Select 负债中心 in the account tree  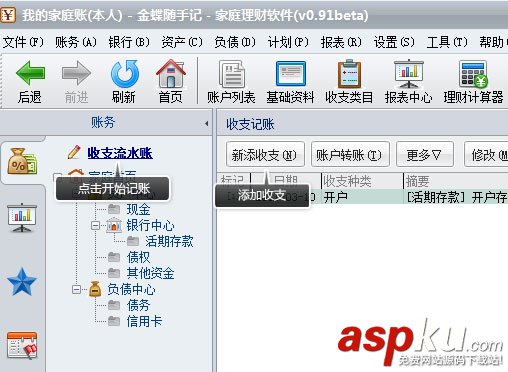[x=131, y=289]
